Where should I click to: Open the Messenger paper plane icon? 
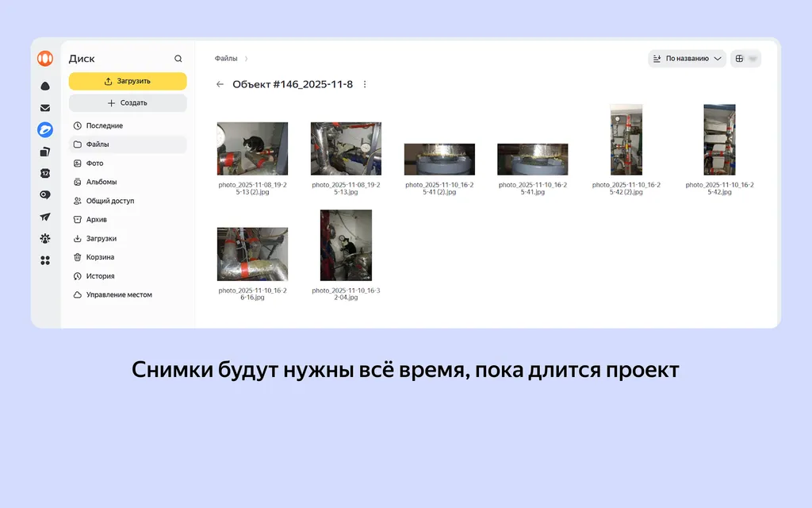coord(45,217)
